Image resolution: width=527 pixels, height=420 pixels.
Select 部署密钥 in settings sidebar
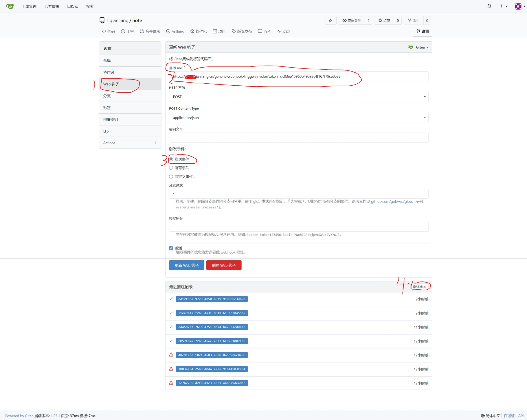coord(110,120)
